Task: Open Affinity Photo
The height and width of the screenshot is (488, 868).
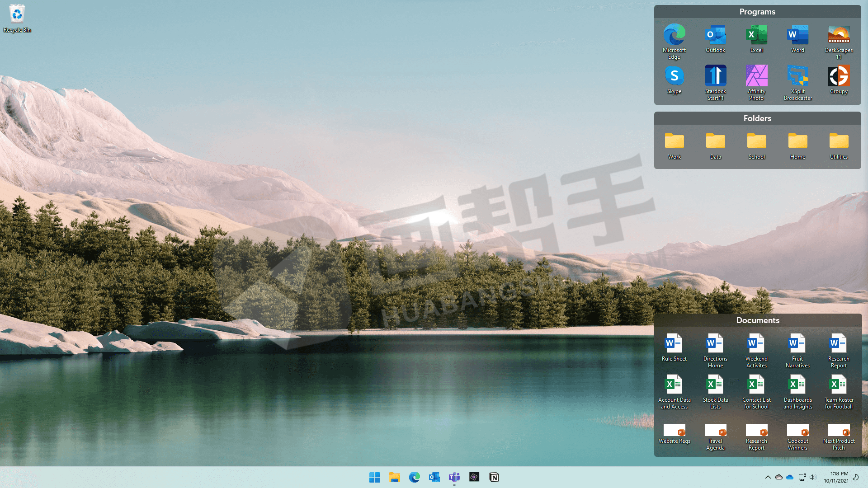Action: point(756,82)
